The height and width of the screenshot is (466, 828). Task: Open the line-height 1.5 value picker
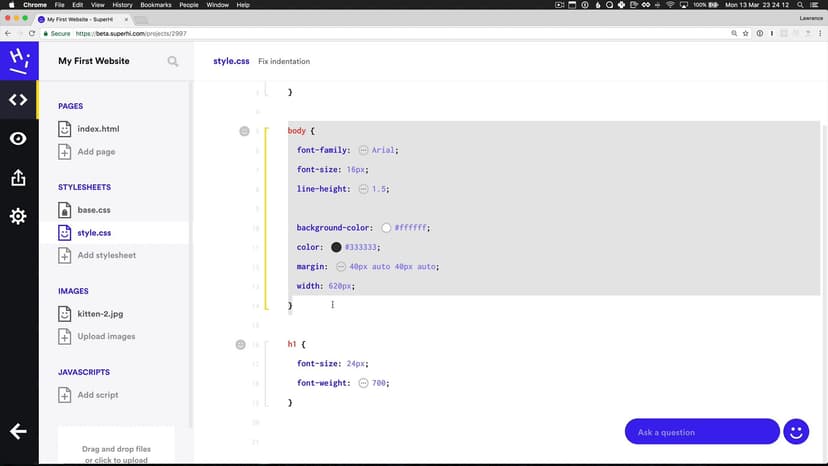363,189
